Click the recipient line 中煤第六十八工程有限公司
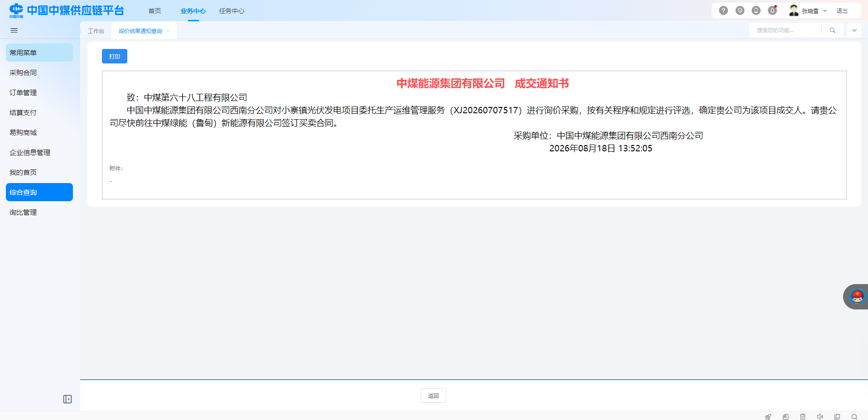 195,97
